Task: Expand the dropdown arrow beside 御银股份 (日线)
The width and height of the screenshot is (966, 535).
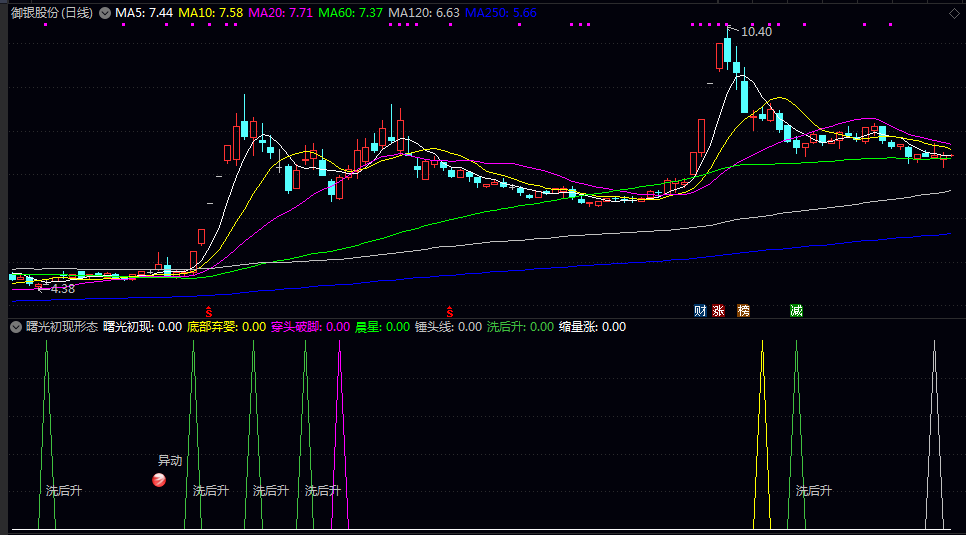Action: [x=104, y=13]
